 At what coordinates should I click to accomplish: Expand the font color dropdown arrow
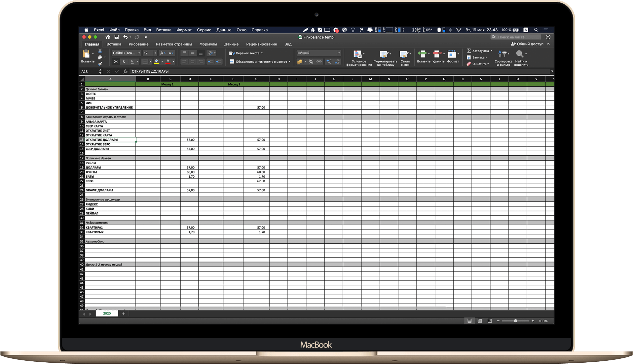click(x=173, y=61)
